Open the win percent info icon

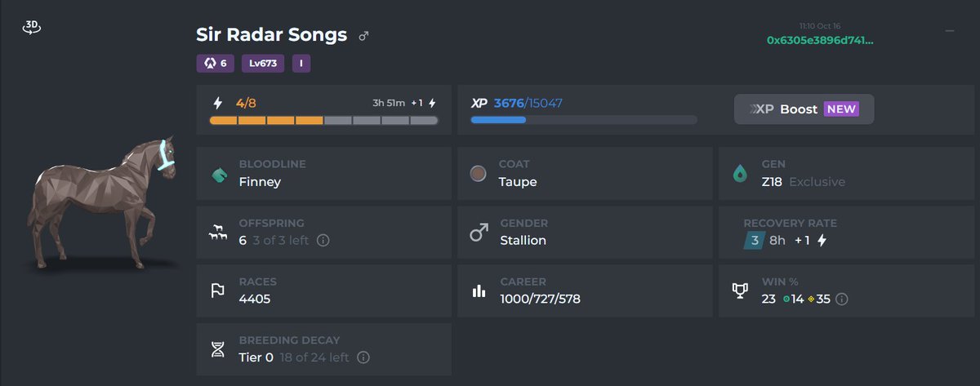[x=842, y=299]
